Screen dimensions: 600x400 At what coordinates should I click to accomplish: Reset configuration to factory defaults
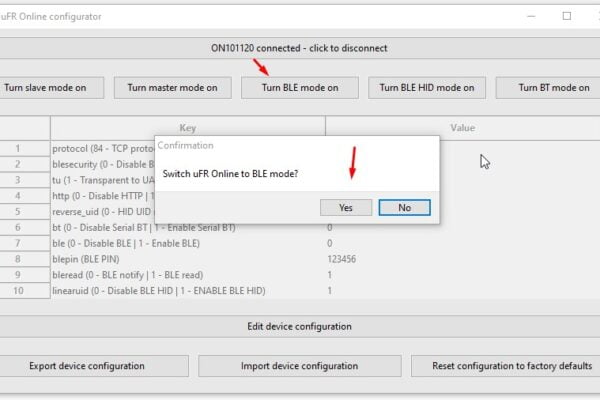506,366
